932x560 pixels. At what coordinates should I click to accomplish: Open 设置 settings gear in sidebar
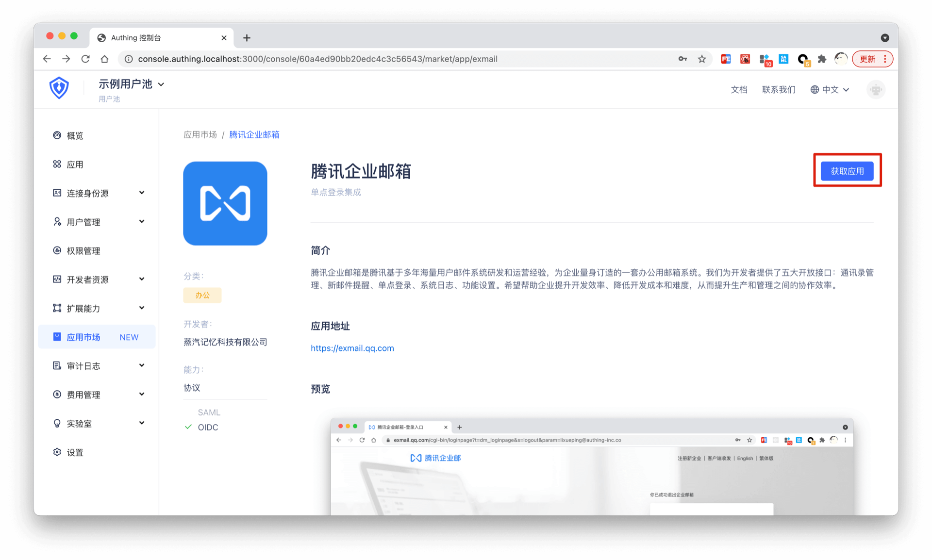coord(57,452)
